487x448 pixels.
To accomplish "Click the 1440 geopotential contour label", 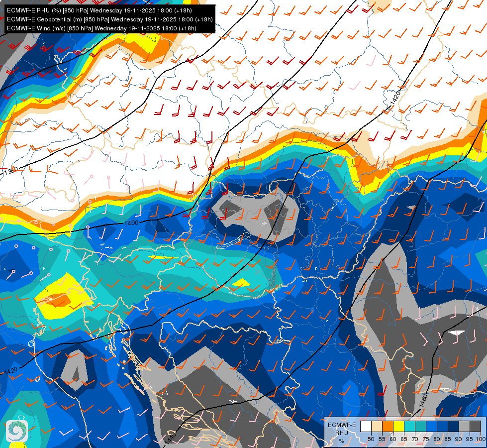I will (170, 438).
